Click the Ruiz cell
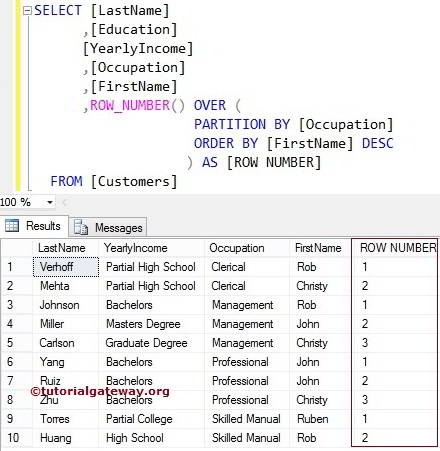Screen dimensions: 440x451 [x=66, y=381]
